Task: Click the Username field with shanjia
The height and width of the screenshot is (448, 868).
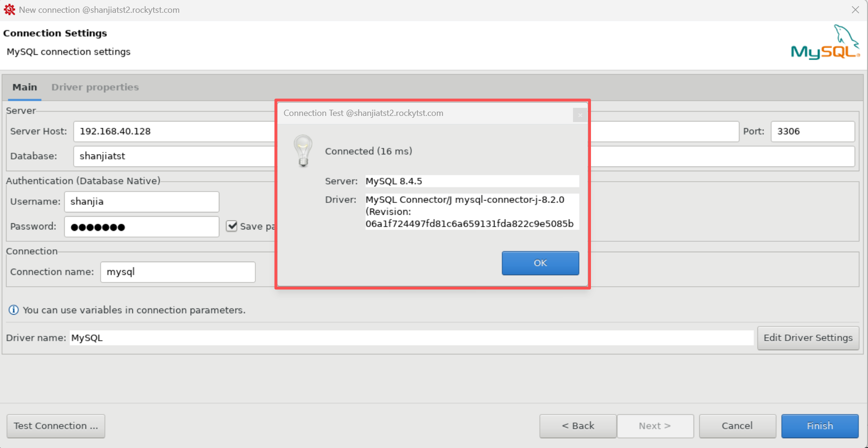Action: [x=142, y=202]
